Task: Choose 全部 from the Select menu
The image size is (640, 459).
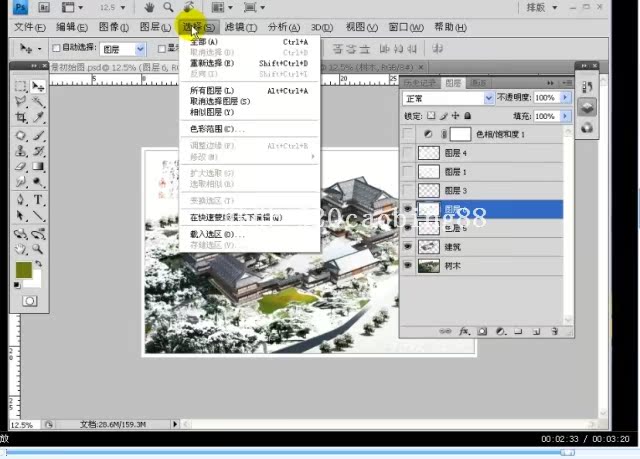Action: click(x=249, y=42)
